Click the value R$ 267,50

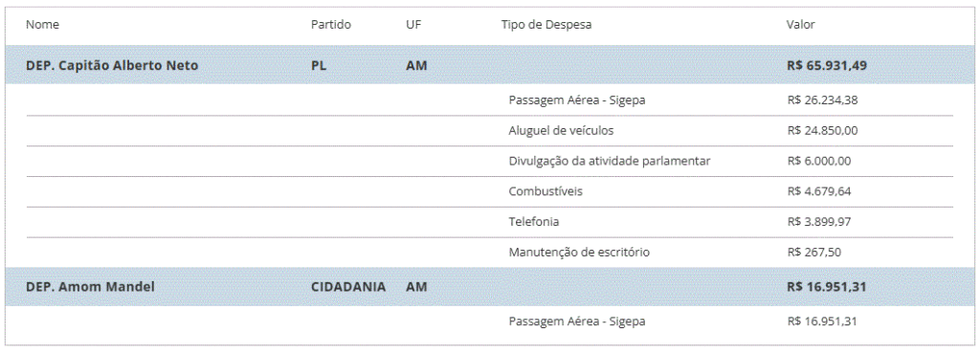[813, 253]
